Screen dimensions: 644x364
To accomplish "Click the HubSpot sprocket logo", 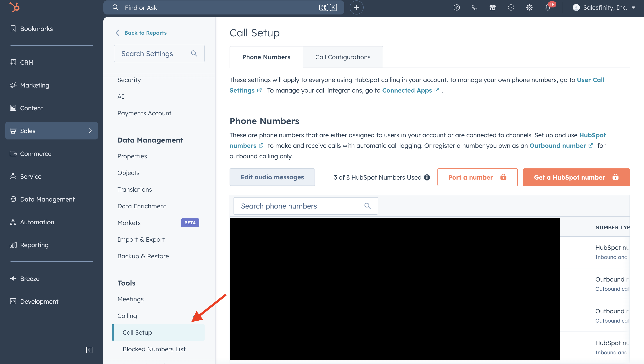I will click(14, 7).
